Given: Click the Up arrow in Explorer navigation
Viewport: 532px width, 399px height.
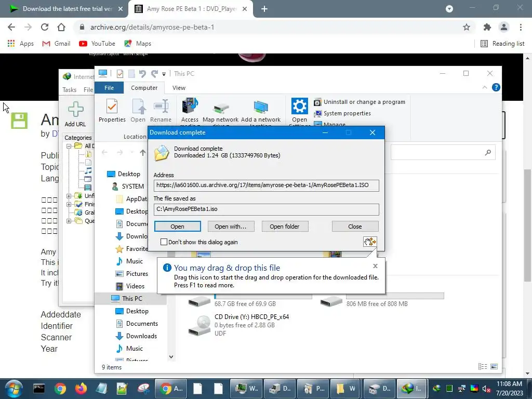Looking at the screenshot, I should [x=143, y=153].
